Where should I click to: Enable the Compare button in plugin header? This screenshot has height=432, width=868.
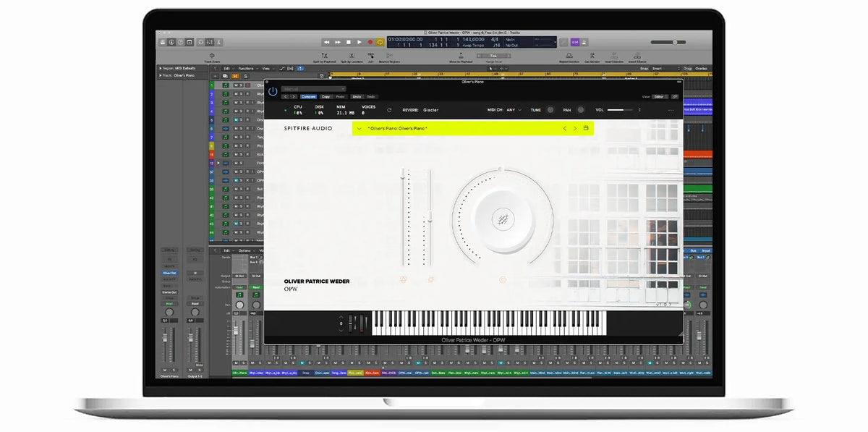[309, 96]
